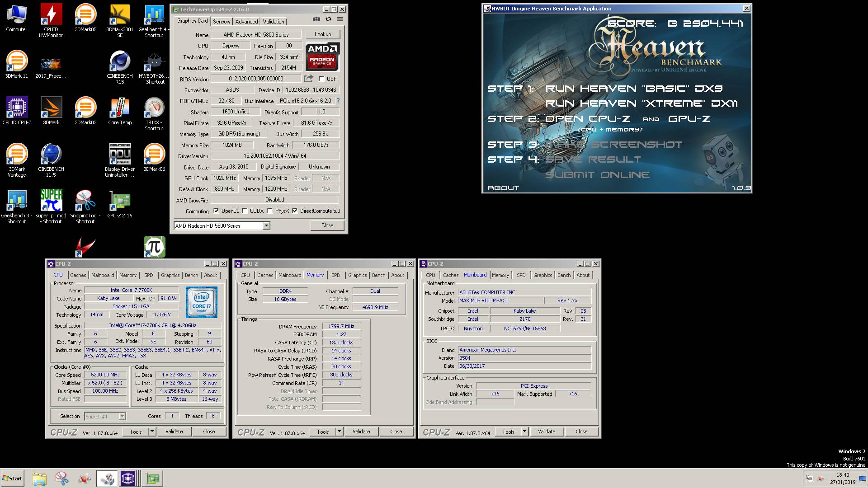
Task: Click Run Heaven "Xtreme" DX11
Action: tap(642, 103)
